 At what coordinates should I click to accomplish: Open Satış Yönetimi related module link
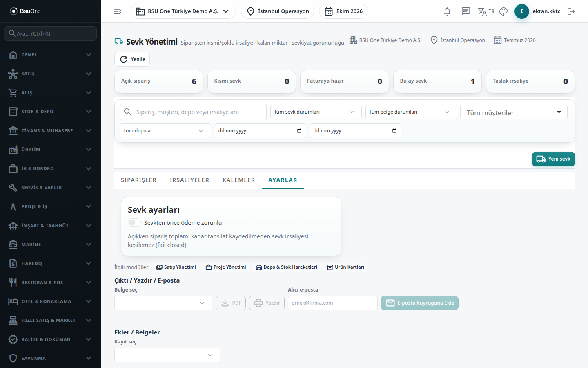176,267
